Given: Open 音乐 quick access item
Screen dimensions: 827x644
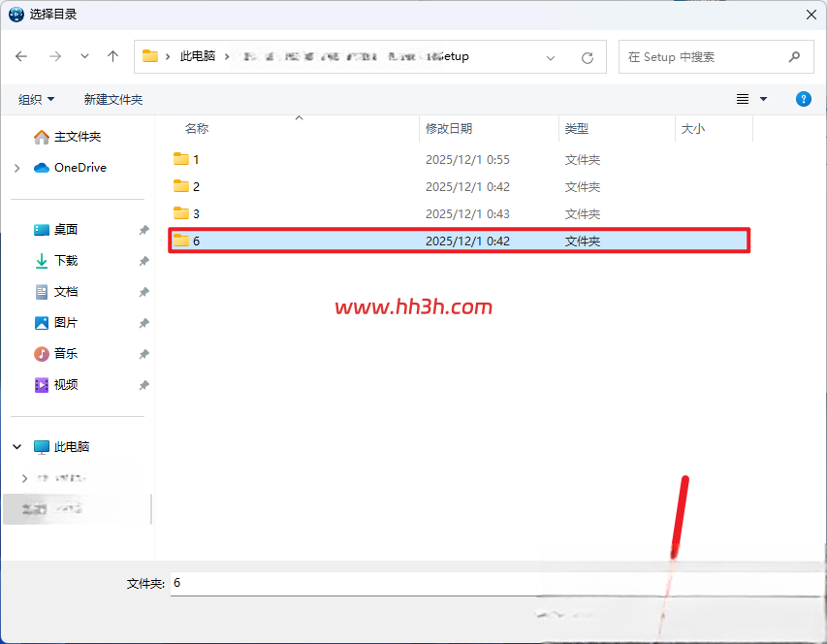Looking at the screenshot, I should [x=56, y=353].
